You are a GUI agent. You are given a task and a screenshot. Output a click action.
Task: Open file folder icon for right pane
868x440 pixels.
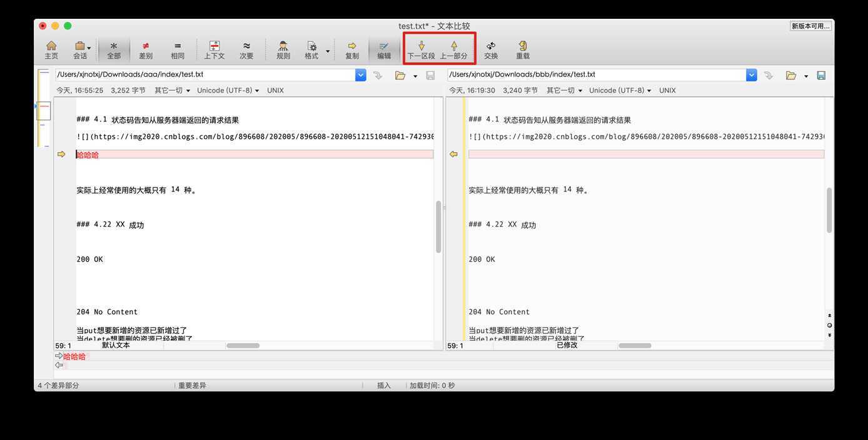791,75
